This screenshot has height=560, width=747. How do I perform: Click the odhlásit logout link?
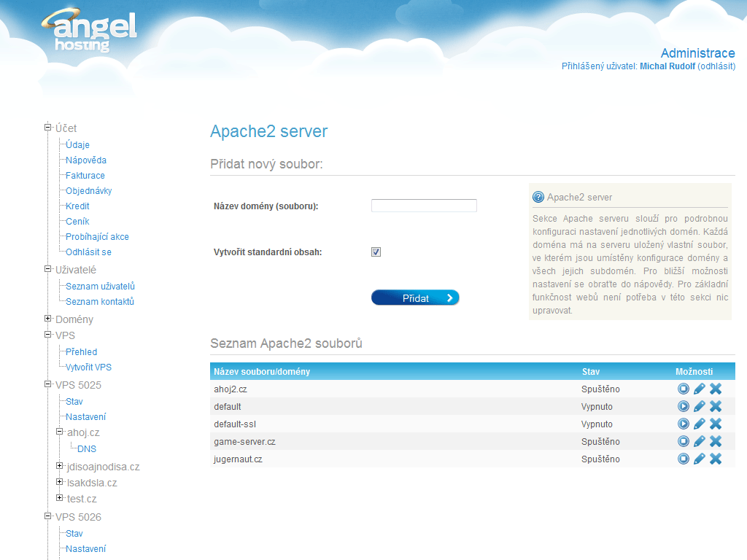pos(716,66)
